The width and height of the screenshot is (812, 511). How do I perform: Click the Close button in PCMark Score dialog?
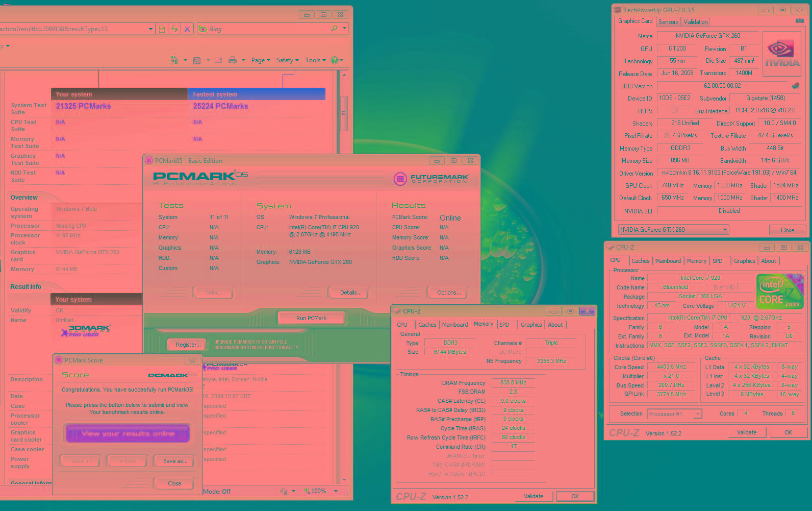pos(174,483)
